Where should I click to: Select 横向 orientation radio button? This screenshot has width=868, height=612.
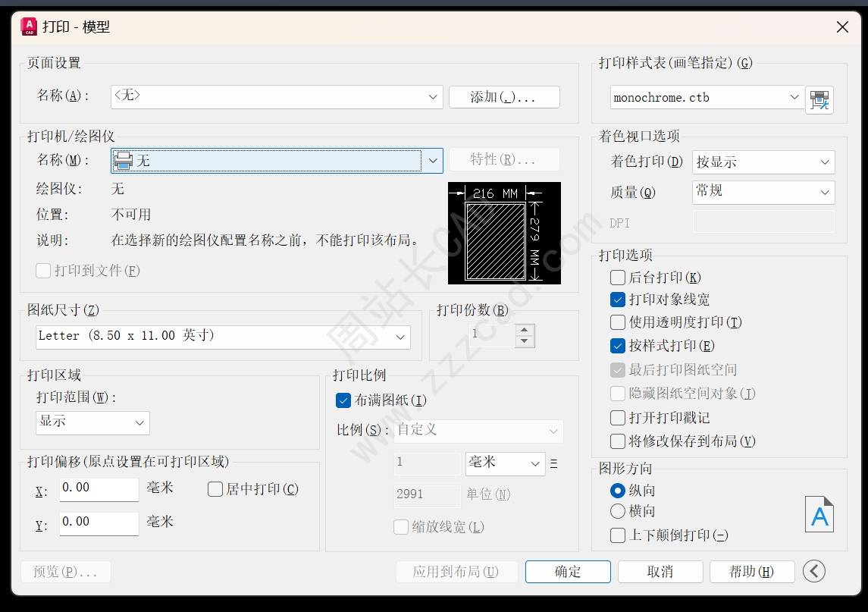[617, 511]
